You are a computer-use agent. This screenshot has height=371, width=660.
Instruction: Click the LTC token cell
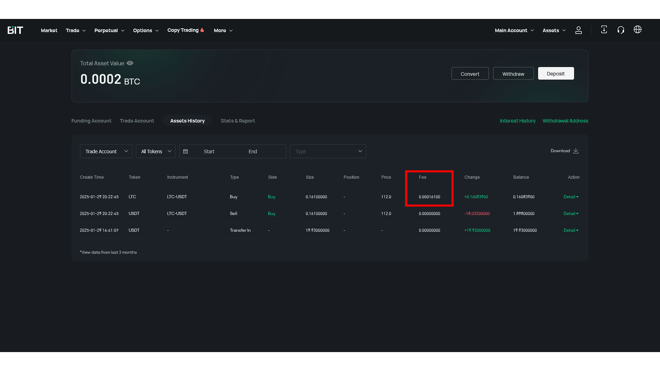tap(132, 197)
